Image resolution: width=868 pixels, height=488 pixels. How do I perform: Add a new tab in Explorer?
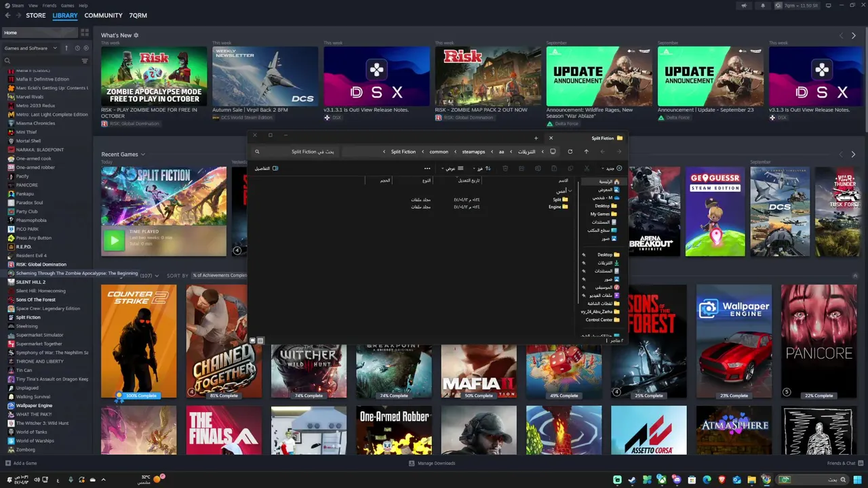coord(536,138)
